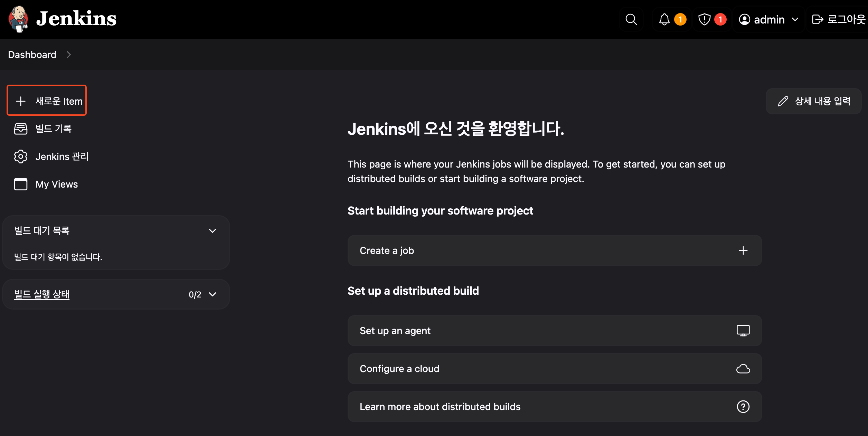
Task: Open search via magnifying glass icon
Action: pos(631,19)
